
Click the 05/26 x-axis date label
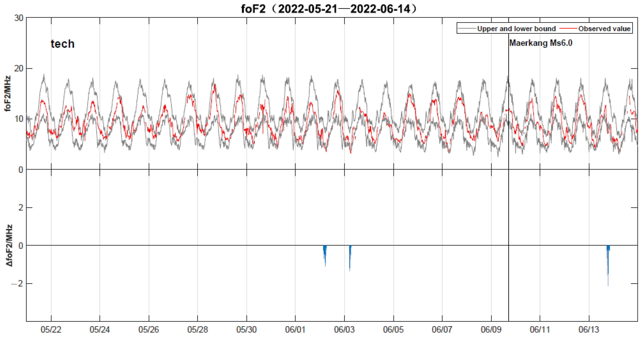pyautogui.click(x=149, y=330)
